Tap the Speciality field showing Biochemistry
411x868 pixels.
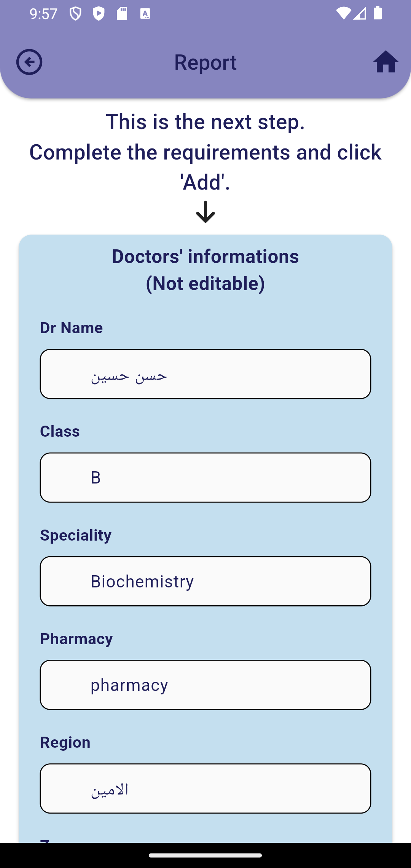point(205,581)
